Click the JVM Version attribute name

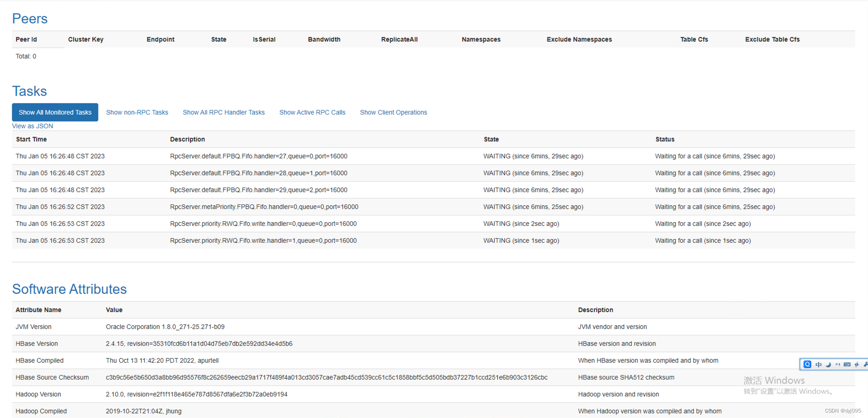[33, 327]
